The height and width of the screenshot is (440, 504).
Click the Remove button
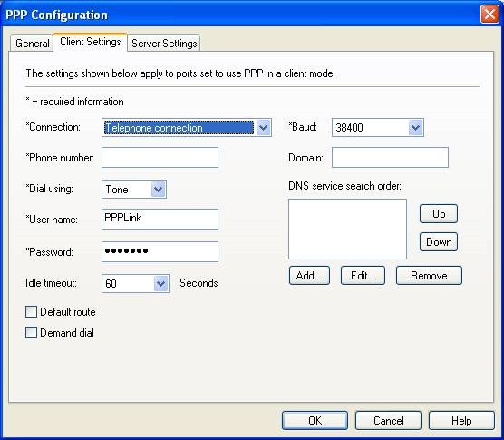click(429, 275)
